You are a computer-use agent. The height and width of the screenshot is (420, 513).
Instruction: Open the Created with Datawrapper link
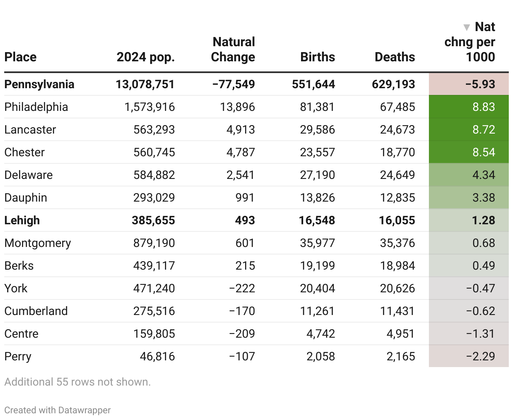58,410
